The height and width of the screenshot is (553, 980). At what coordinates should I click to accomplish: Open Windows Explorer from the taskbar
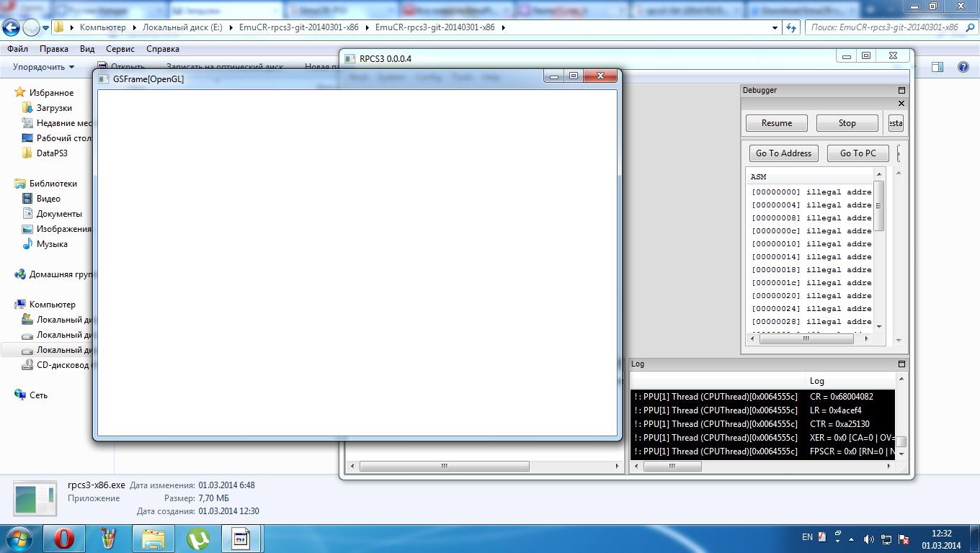tap(153, 539)
